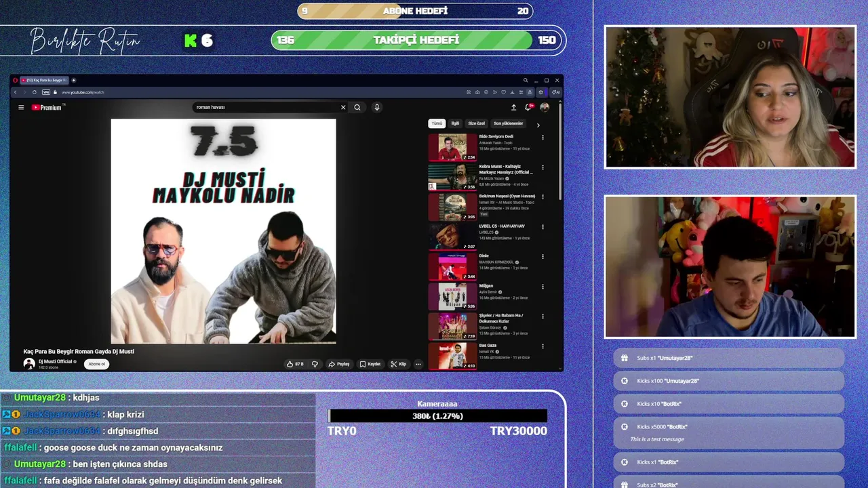Open the YouTube hamburger guide menu
This screenshot has width=868, height=488.
point(21,107)
